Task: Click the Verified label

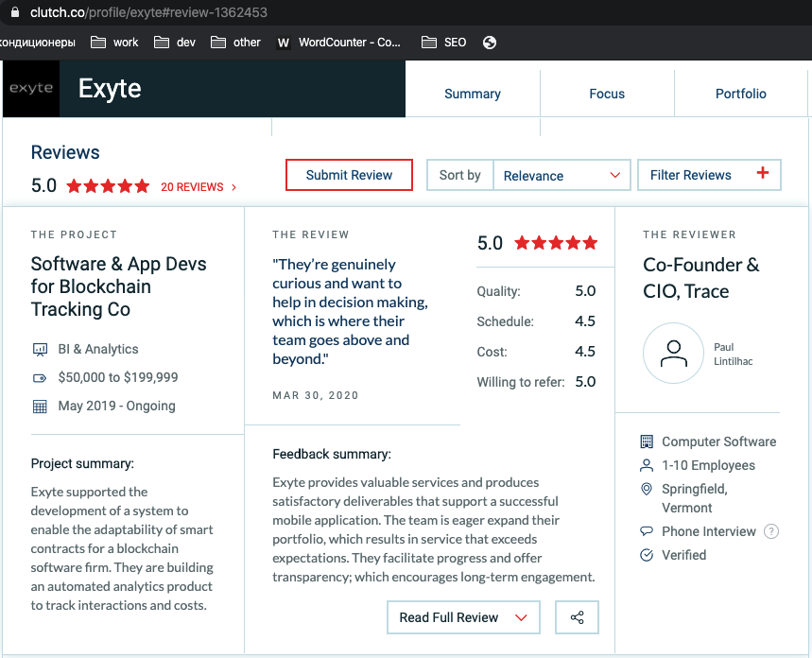Action: pos(684,555)
